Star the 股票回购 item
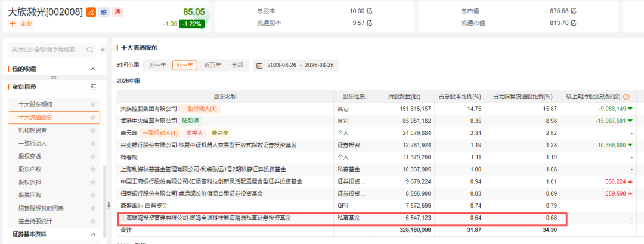The width and height of the screenshot is (644, 244). pyautogui.click(x=93, y=195)
